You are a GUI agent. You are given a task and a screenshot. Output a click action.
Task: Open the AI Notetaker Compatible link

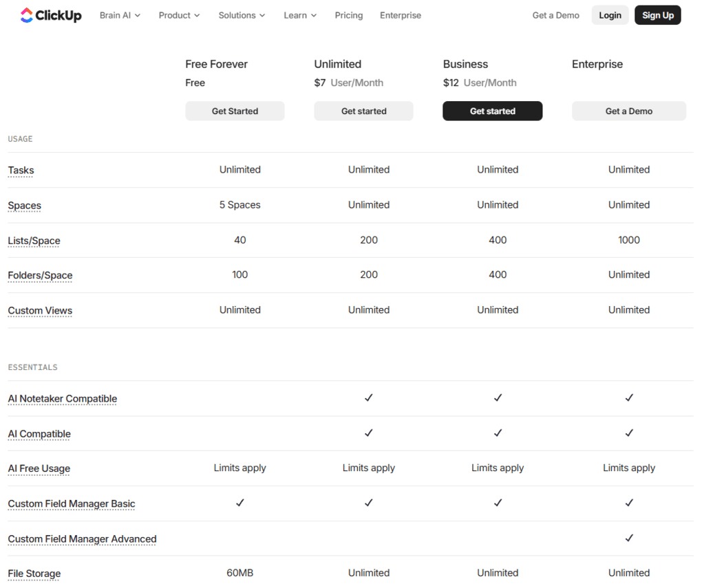point(62,399)
